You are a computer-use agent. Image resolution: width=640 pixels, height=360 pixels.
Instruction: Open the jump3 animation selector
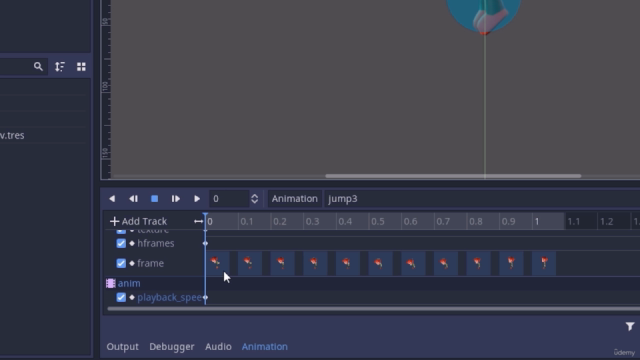[x=482, y=199]
